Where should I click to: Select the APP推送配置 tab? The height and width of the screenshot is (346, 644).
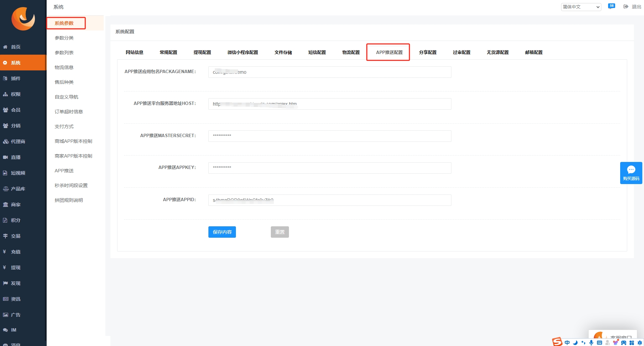389,52
